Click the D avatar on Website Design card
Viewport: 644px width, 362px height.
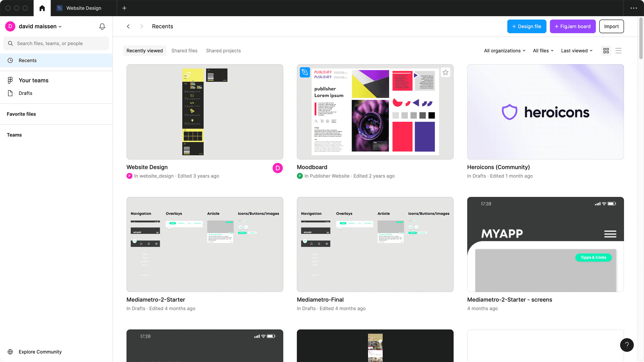tap(278, 168)
